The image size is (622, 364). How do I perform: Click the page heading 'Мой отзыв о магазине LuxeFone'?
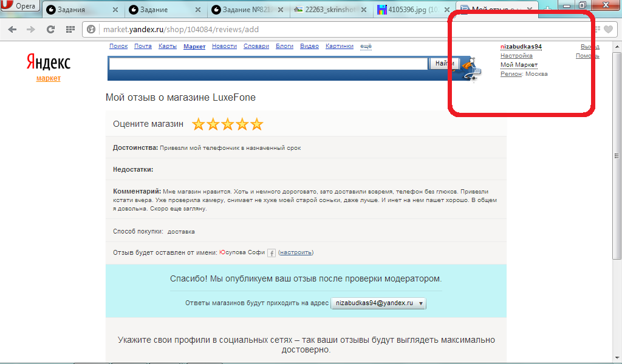click(180, 98)
